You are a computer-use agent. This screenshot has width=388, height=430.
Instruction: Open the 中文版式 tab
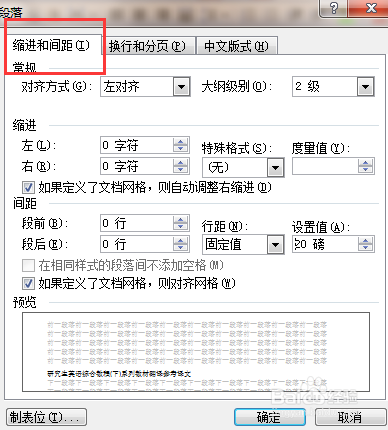(x=236, y=46)
